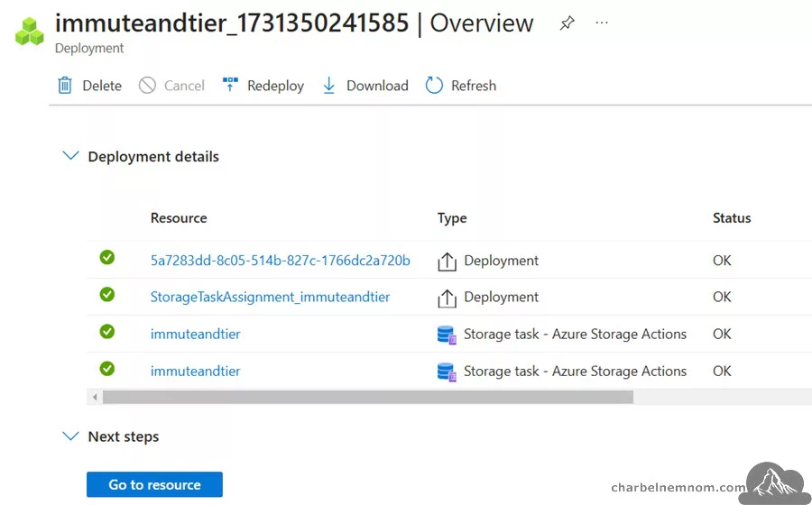The height and width of the screenshot is (505, 812).
Task: Click the scrollbar left arrow
Action: [x=94, y=398]
